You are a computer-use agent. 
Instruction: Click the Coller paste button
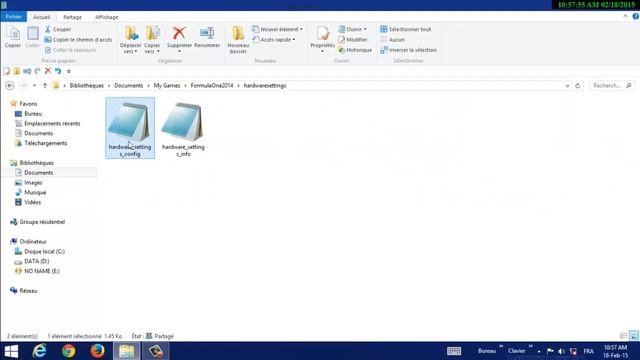pos(32,37)
